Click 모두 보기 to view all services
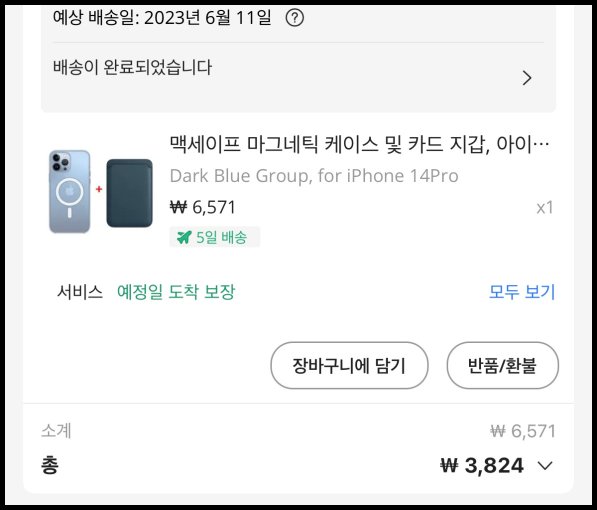The width and height of the screenshot is (597, 510). (522, 292)
